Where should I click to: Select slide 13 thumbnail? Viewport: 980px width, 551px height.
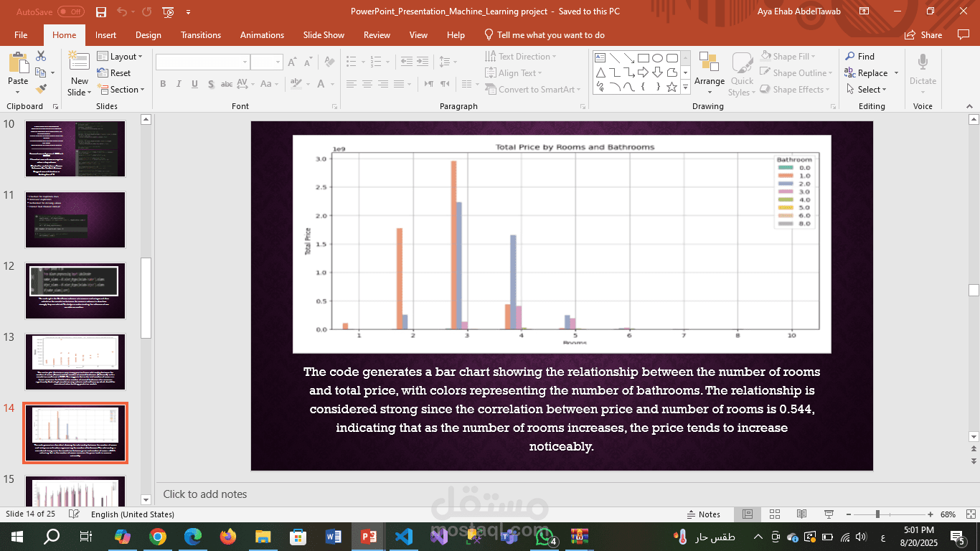click(x=75, y=362)
